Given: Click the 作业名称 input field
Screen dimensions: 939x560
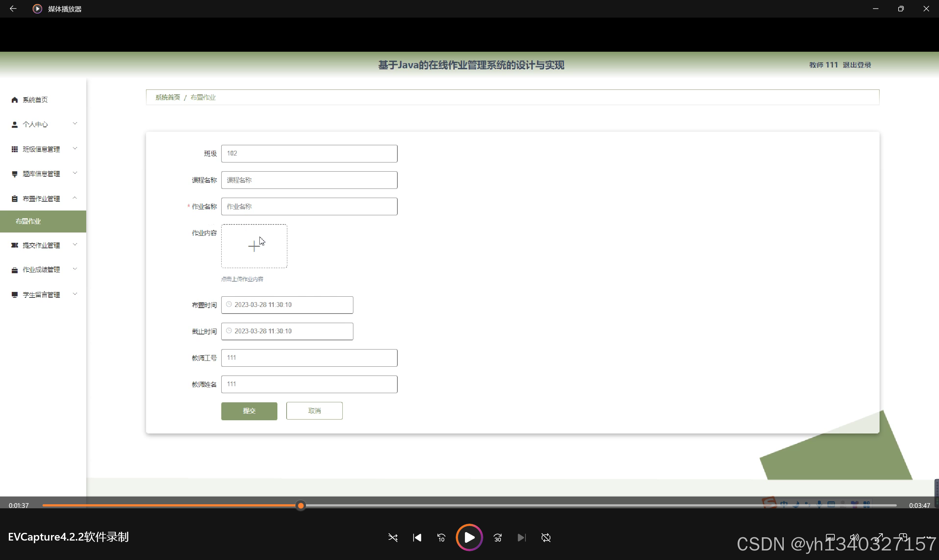Looking at the screenshot, I should 309,206.
